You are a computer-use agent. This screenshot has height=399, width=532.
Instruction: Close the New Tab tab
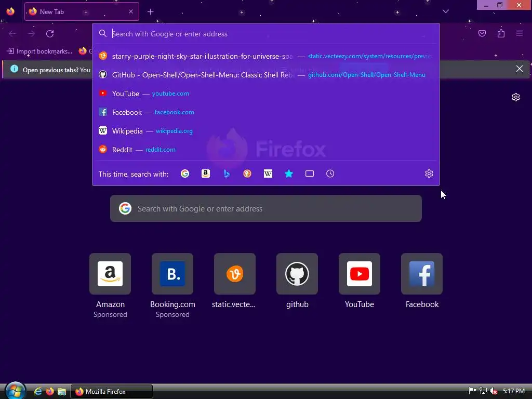click(131, 11)
